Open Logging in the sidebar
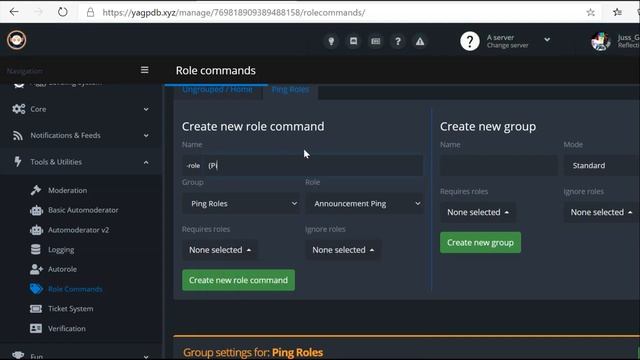This screenshot has width=640, height=360. 61,249
